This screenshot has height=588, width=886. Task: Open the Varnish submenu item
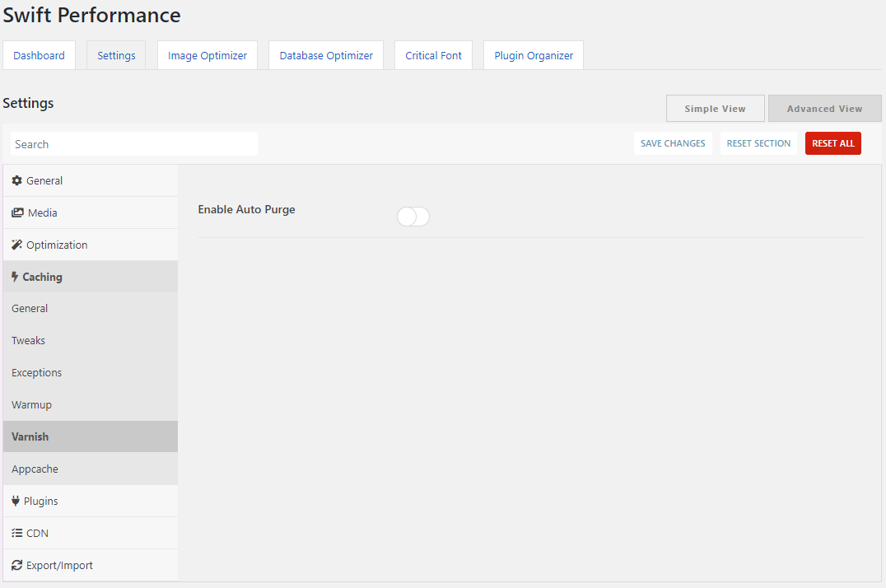click(91, 436)
